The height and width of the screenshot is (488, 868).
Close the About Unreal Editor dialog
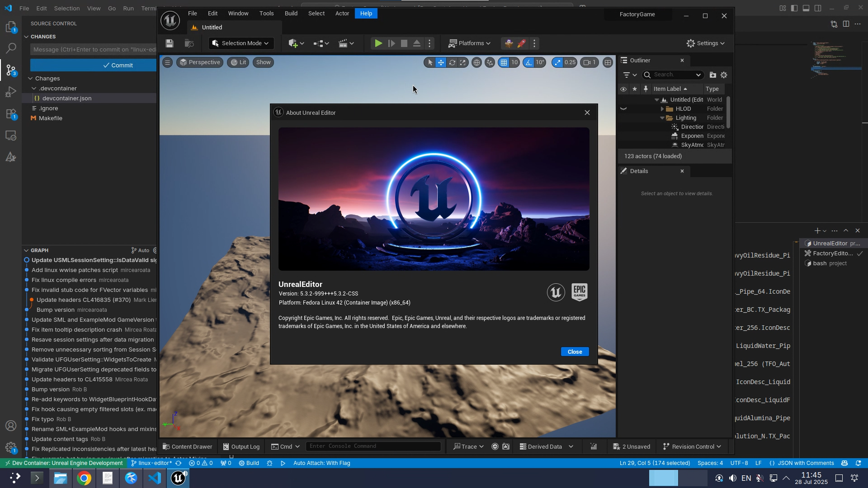(x=575, y=352)
